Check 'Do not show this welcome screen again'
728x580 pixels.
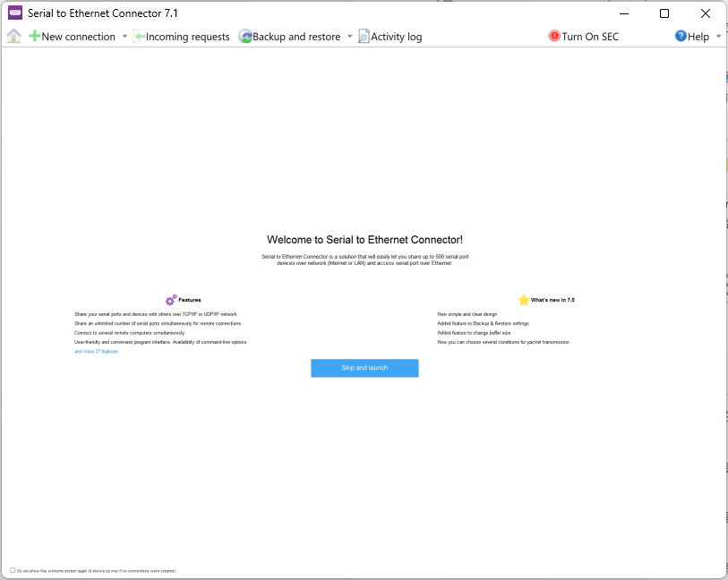coord(13,570)
